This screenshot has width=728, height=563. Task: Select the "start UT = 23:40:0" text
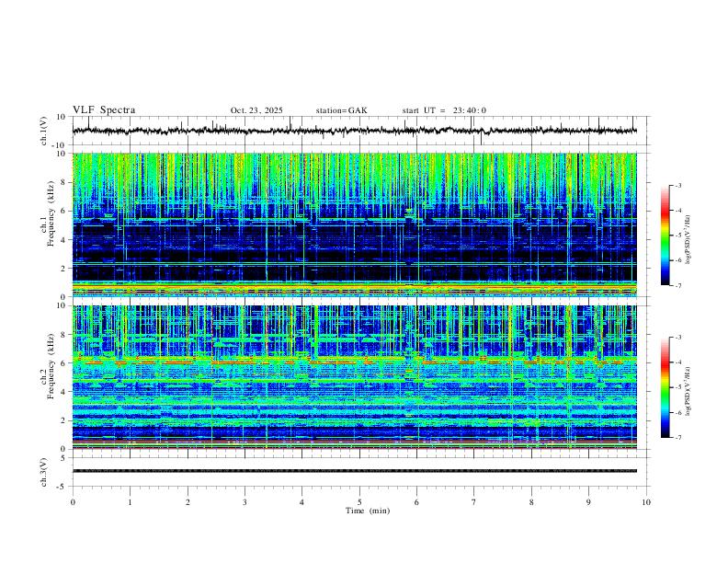[x=444, y=110]
